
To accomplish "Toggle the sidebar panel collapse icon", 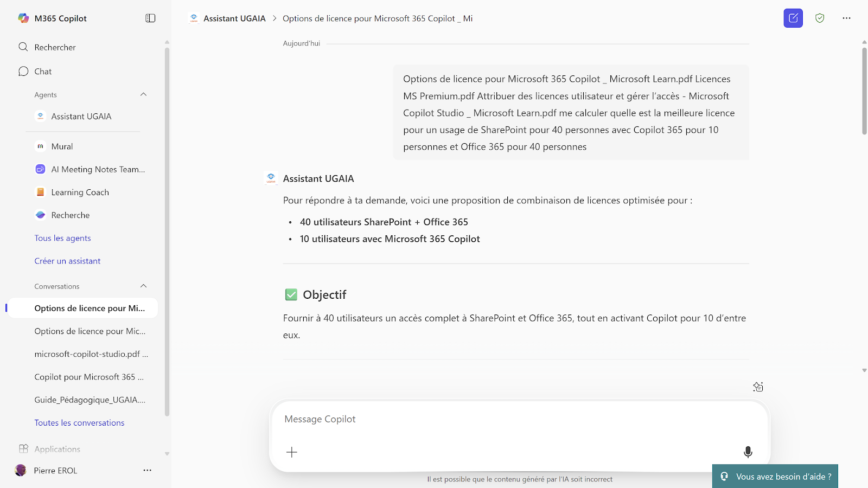I will pos(150,18).
